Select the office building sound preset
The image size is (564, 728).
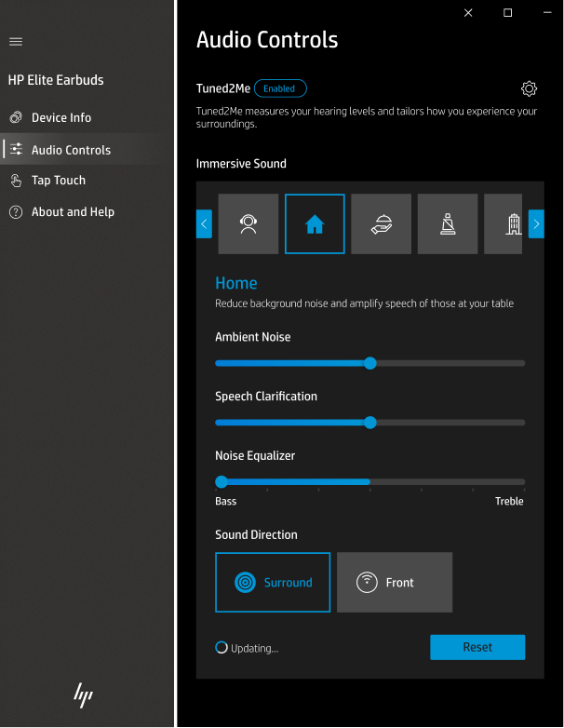(504, 223)
